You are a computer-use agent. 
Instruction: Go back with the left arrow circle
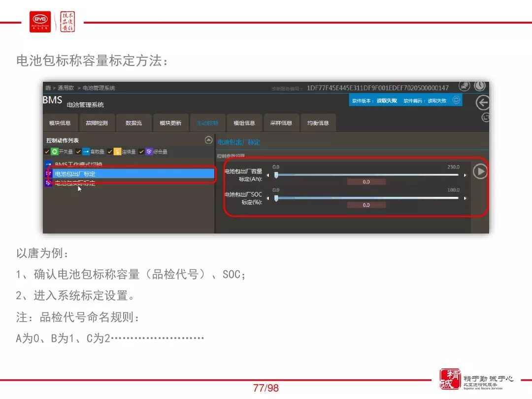pyautogui.click(x=482, y=102)
